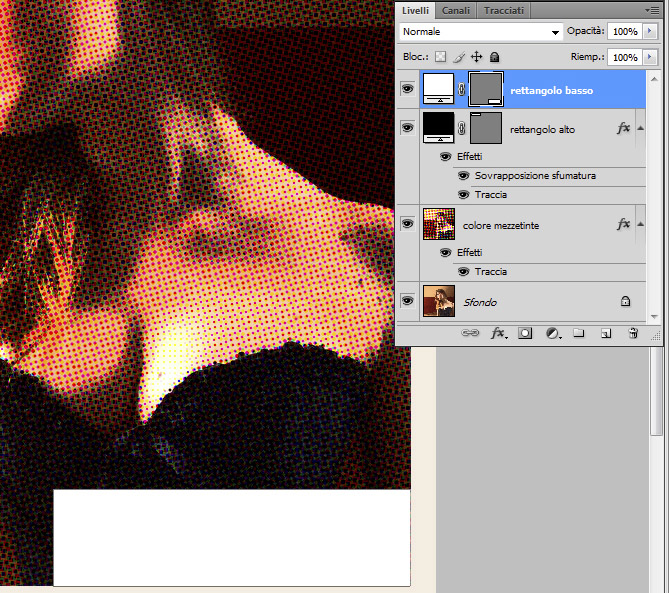Select the rettangolo basso layer name
The image size is (669, 593).
coord(552,90)
